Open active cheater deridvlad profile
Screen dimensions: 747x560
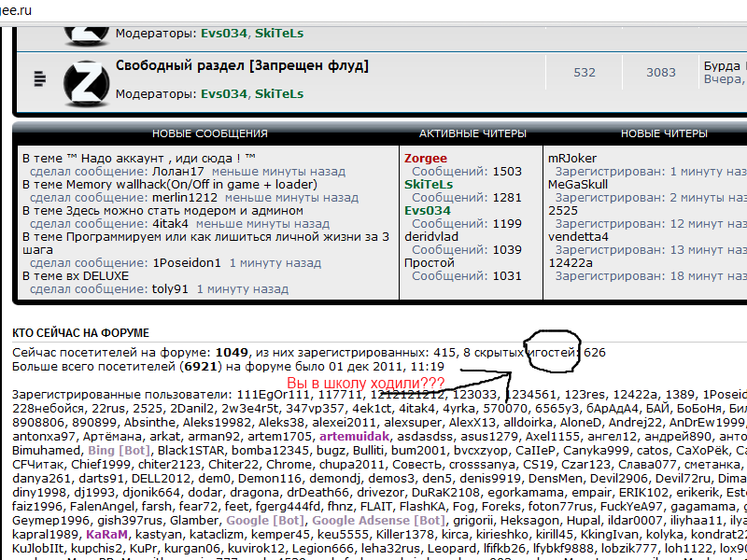click(x=431, y=237)
